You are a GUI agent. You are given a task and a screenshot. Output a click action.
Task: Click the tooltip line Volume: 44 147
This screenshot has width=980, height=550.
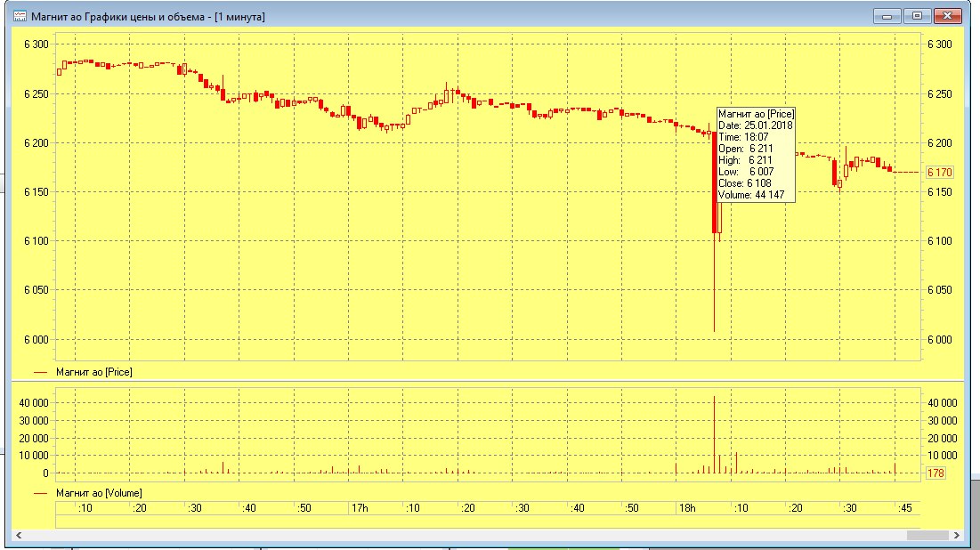click(751, 195)
